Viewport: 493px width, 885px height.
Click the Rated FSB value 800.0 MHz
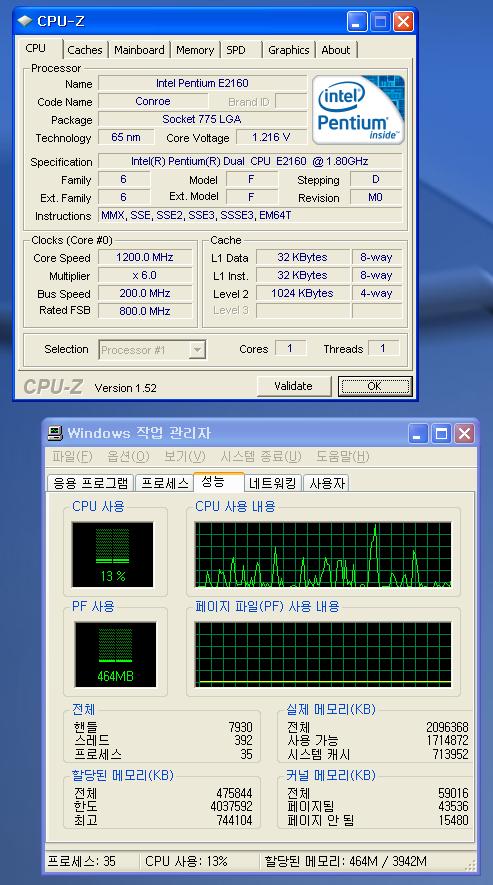pyautogui.click(x=145, y=311)
